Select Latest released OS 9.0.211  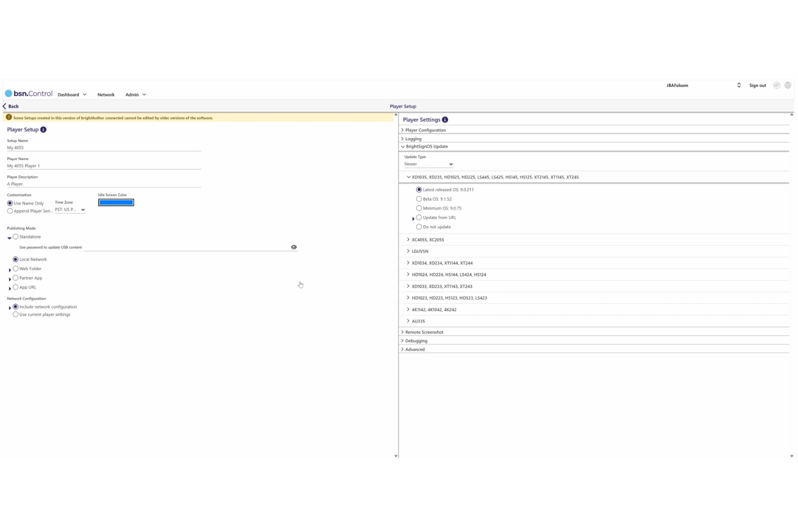point(419,190)
